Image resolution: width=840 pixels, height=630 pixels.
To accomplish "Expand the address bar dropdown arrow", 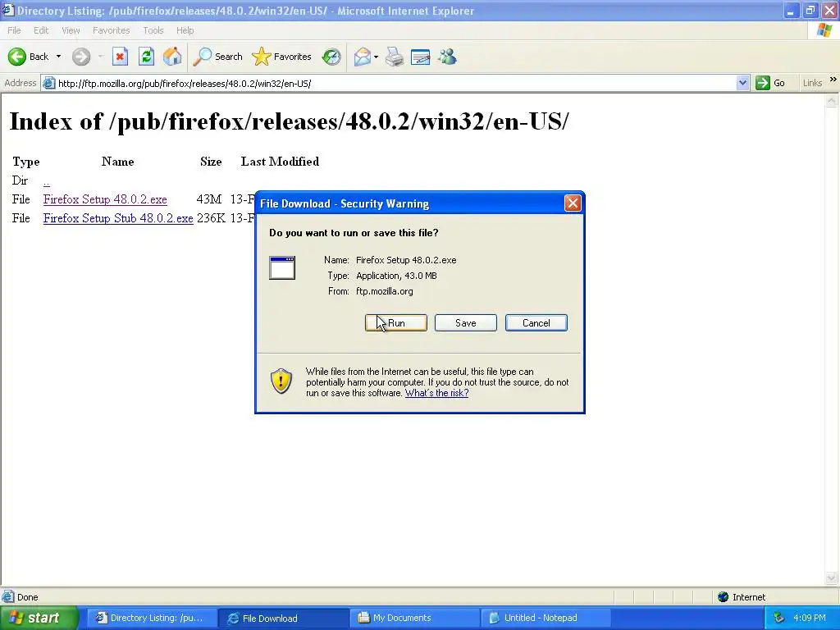I will (742, 83).
